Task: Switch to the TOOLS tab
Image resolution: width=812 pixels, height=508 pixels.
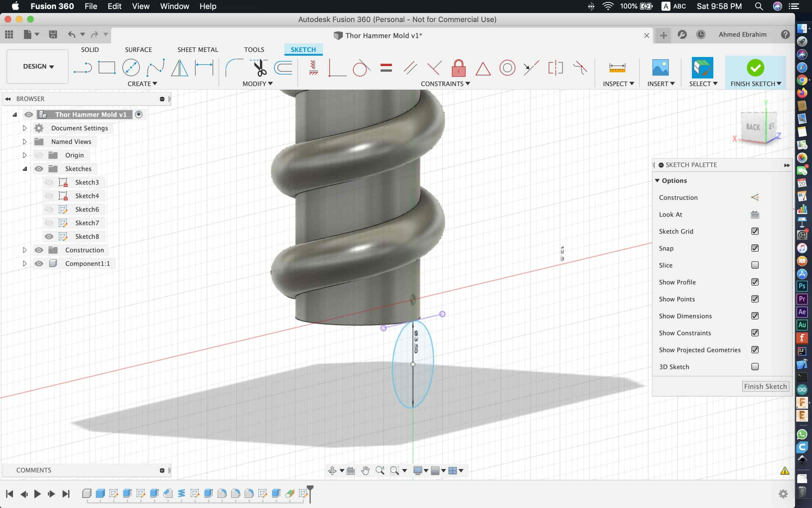Action: tap(254, 50)
